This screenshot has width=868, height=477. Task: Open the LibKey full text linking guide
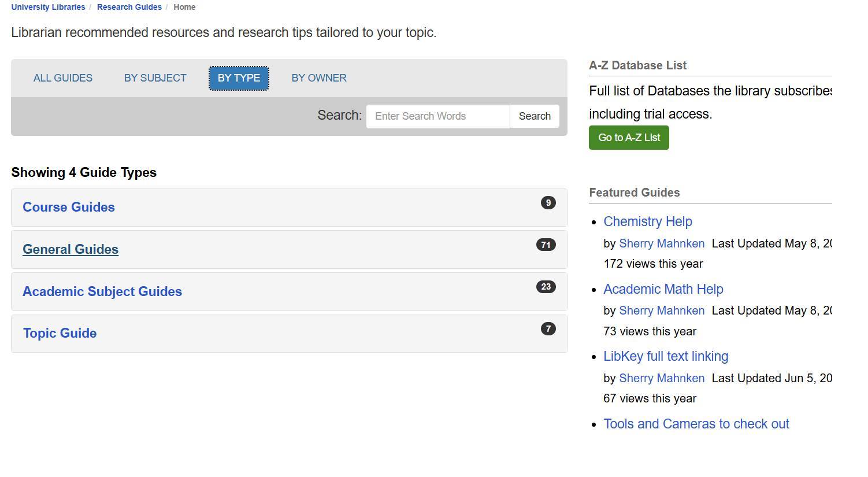click(666, 356)
